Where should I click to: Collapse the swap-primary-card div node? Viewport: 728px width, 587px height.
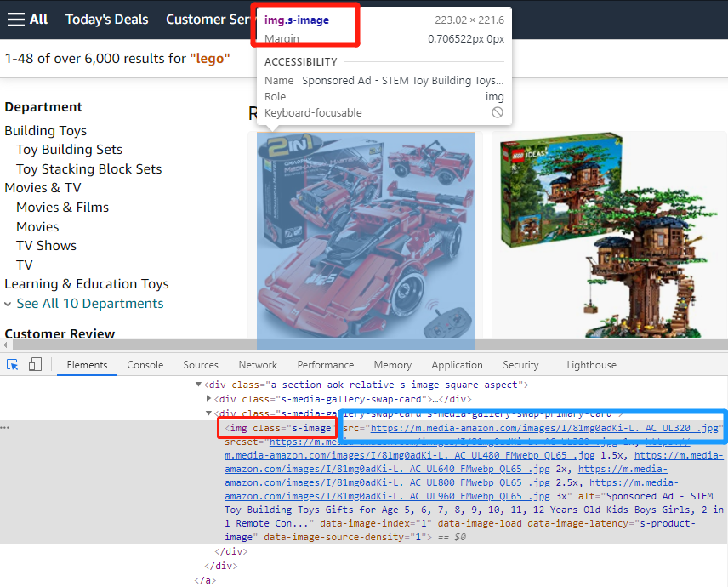[208, 413]
